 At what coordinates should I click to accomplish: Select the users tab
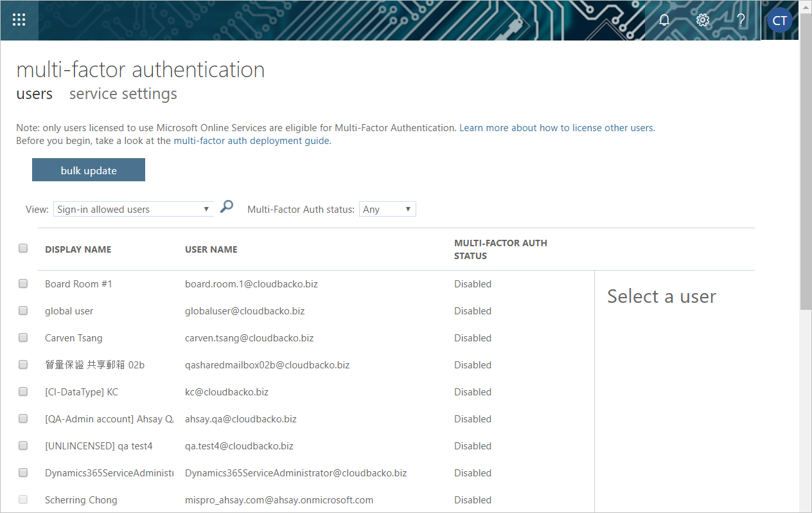pos(34,94)
